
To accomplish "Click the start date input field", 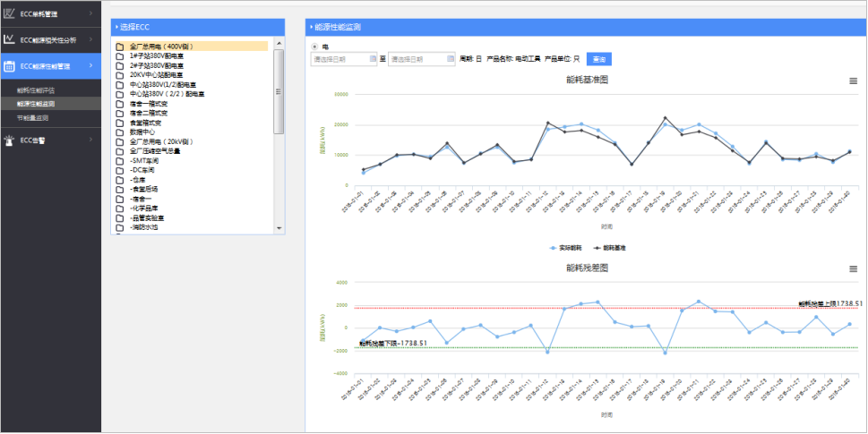I will [344, 58].
